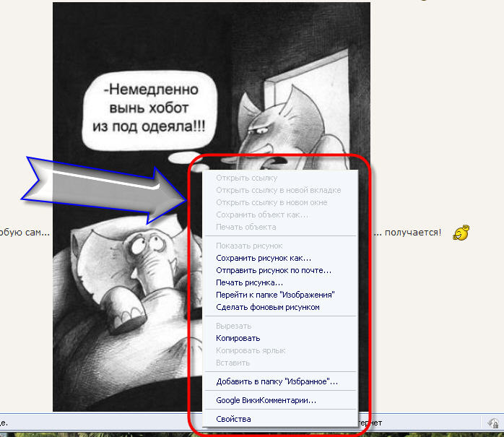Click greyed 'Сохранить объект как...' entry
Image resolution: width=504 pixels, height=437 pixels.
click(280, 215)
